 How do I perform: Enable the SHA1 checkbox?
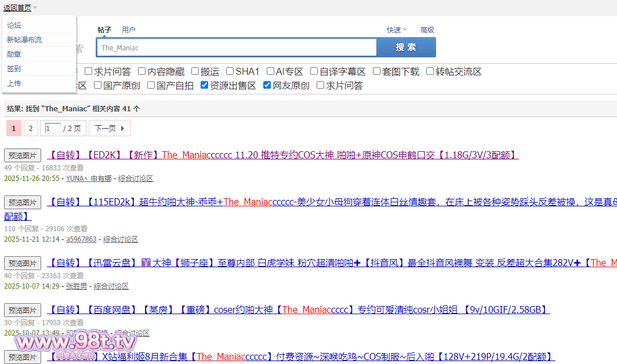point(230,71)
